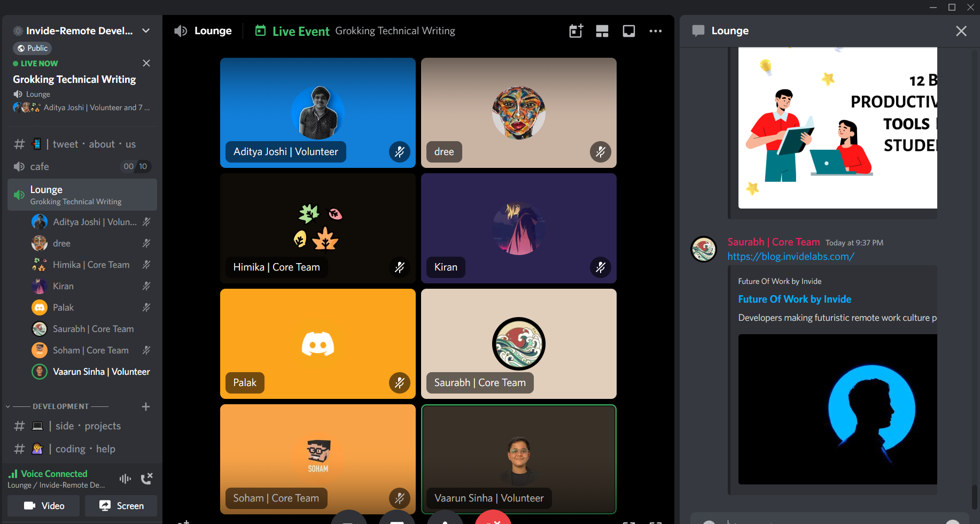Focus the Saurabh Core Team video tile

click(x=519, y=344)
